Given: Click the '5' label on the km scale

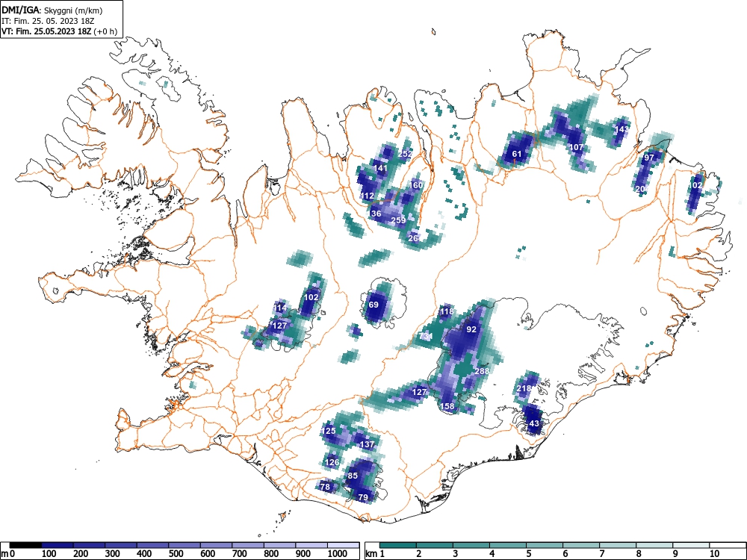Looking at the screenshot, I should point(529,553).
